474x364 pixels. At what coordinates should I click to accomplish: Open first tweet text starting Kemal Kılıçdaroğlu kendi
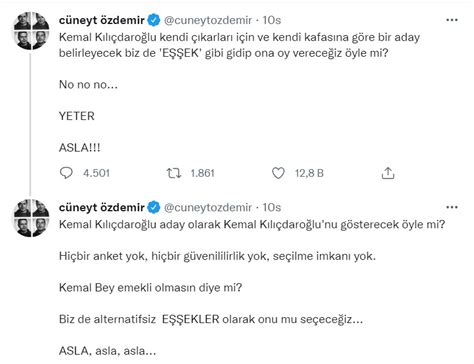pyautogui.click(x=239, y=45)
